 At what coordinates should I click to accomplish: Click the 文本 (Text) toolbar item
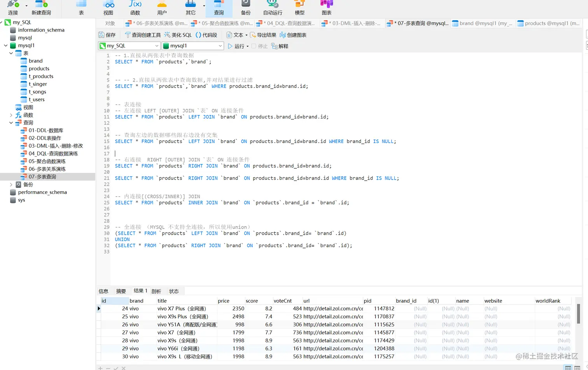235,35
